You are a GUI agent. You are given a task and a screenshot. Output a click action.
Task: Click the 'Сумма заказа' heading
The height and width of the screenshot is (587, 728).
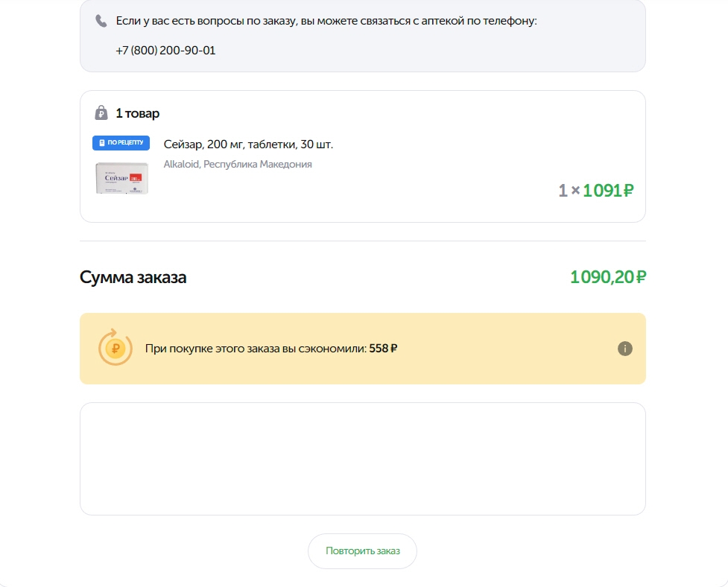[133, 277]
